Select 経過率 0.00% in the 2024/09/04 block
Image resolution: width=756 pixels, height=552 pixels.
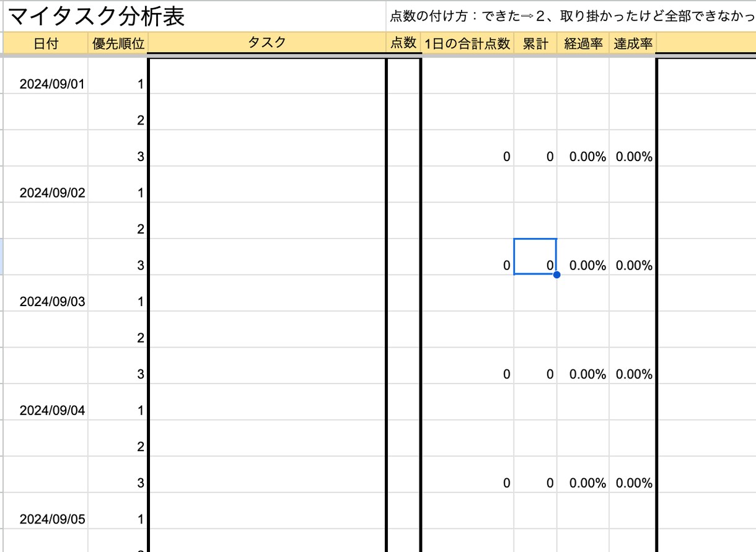(x=583, y=474)
